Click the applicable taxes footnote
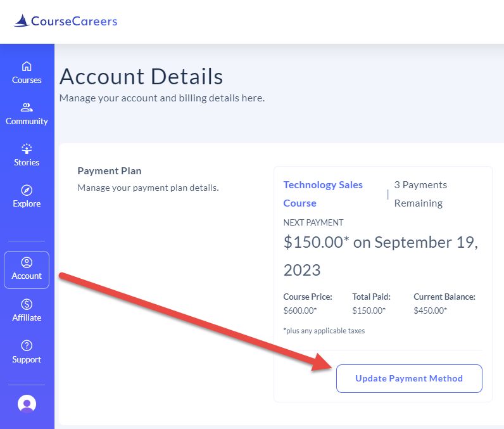The height and width of the screenshot is (429, 504). click(324, 331)
